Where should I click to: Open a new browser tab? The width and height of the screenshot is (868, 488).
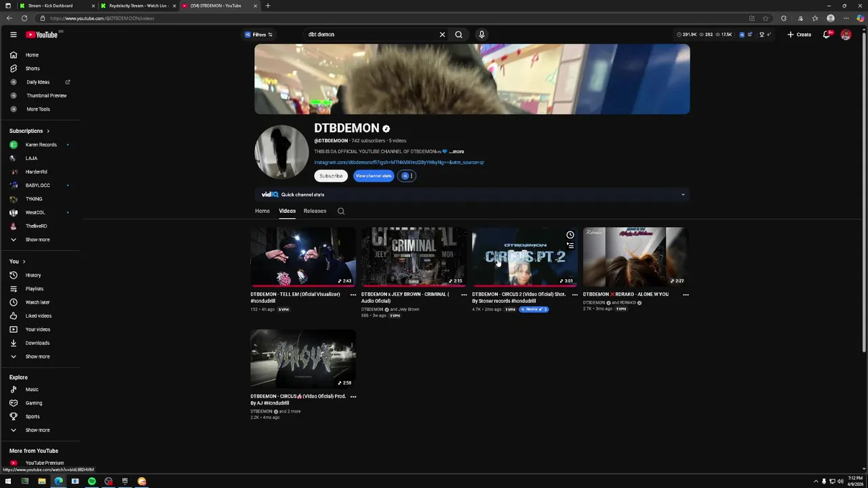(x=268, y=5)
